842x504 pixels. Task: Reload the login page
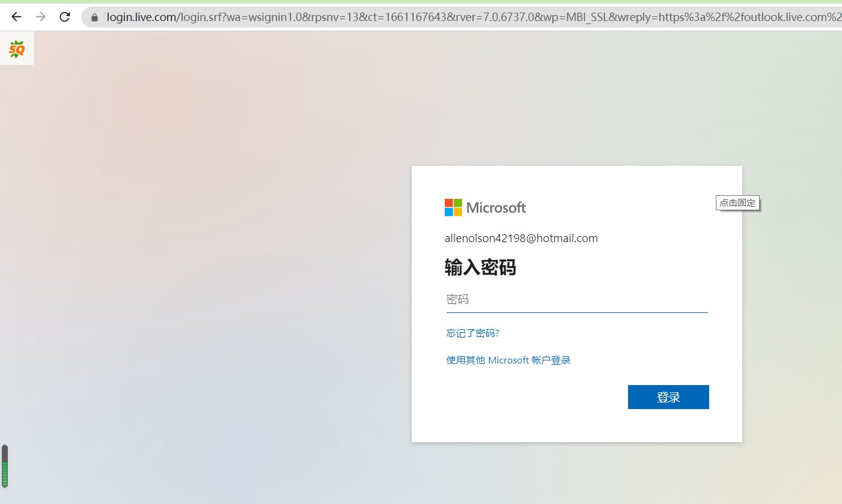coord(65,17)
